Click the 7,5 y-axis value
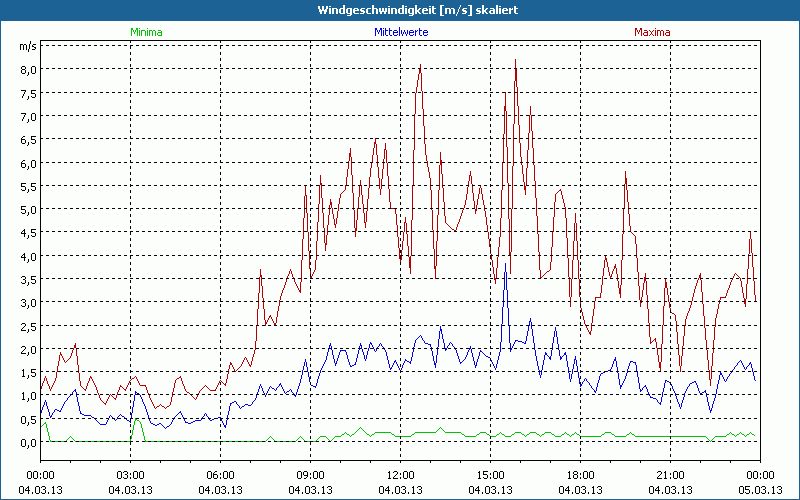The width and height of the screenshot is (800, 500). [x=29, y=93]
